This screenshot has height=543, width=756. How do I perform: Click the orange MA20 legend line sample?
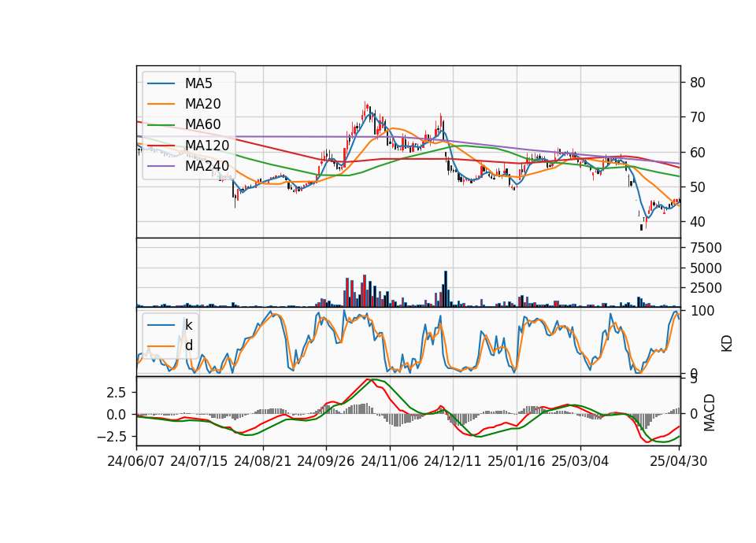click(x=161, y=104)
